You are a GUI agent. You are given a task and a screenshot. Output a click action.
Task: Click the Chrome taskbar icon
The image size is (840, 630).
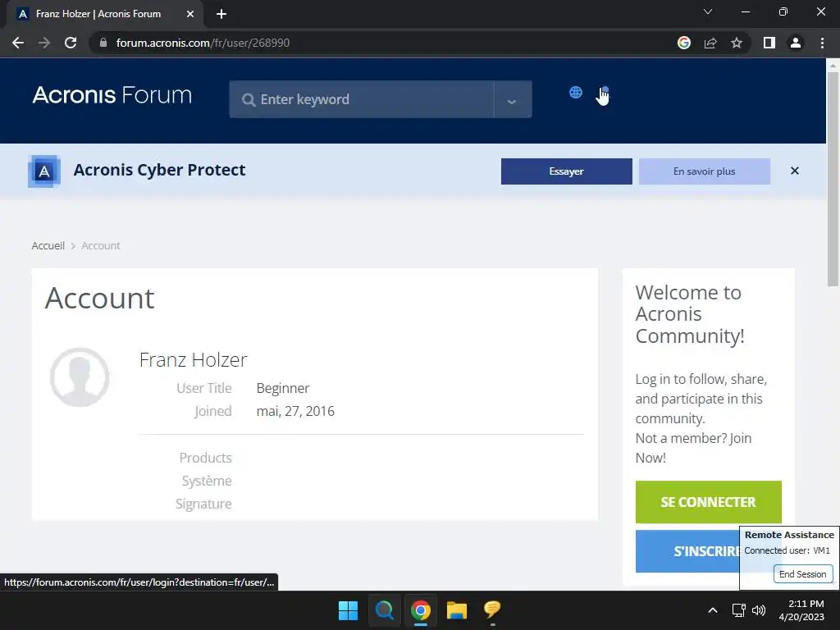tap(421, 610)
